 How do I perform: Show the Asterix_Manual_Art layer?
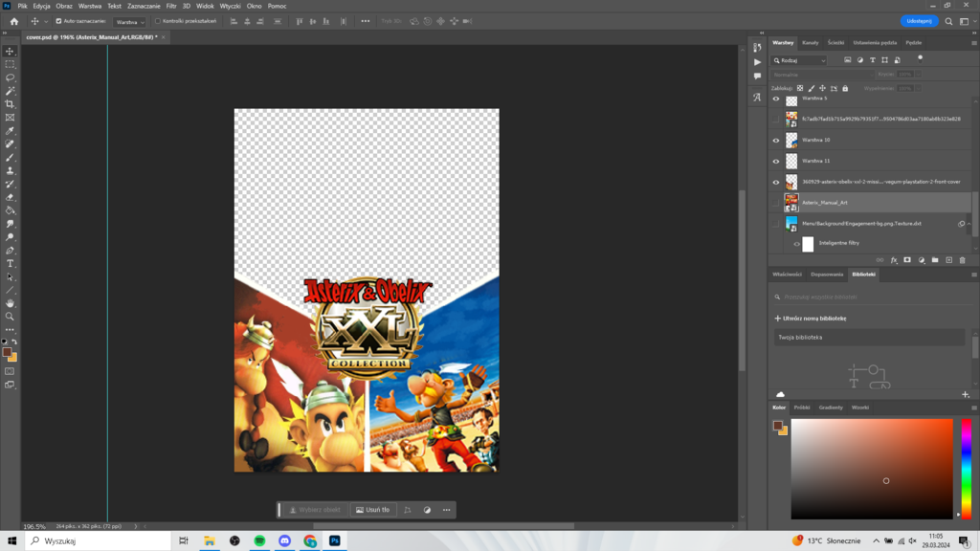(x=776, y=203)
